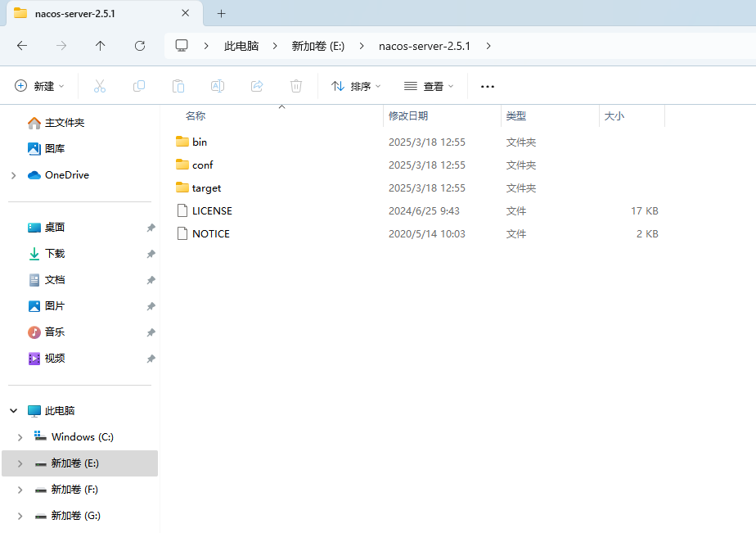Click the Paste clipboard icon

click(178, 86)
